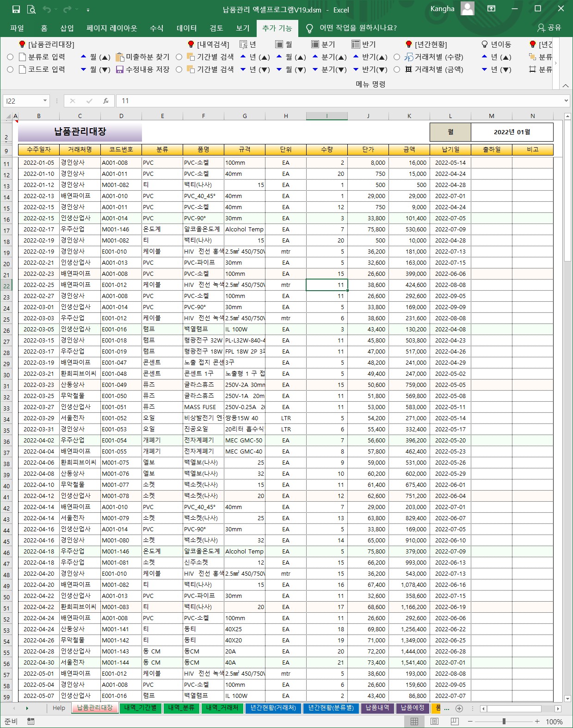
Task: Expand the formula bar
Action: pos(566,100)
